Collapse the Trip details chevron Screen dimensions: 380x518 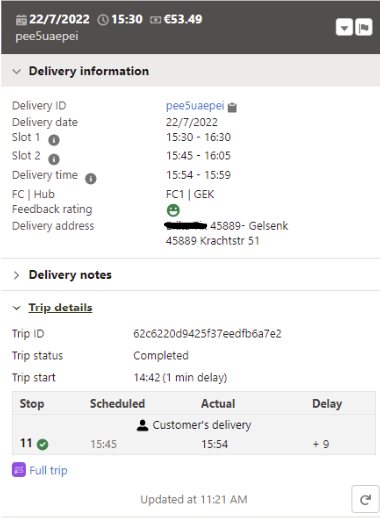[17, 308]
